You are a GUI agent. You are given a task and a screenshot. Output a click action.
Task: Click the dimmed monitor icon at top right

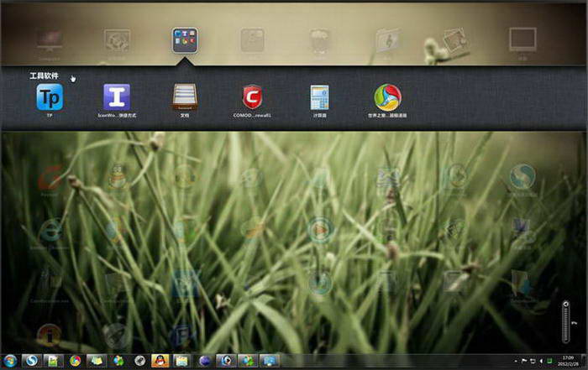tap(522, 40)
